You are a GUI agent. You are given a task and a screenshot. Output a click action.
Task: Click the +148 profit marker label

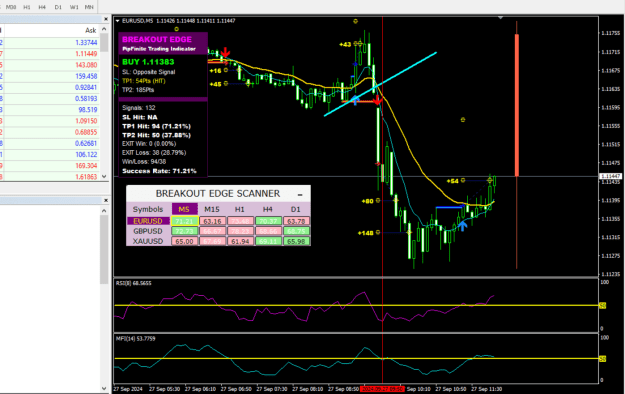[366, 233]
